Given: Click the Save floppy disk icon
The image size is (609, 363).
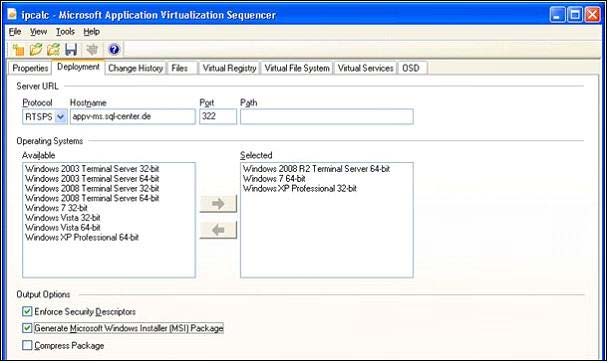Looking at the screenshot, I should [x=71, y=50].
